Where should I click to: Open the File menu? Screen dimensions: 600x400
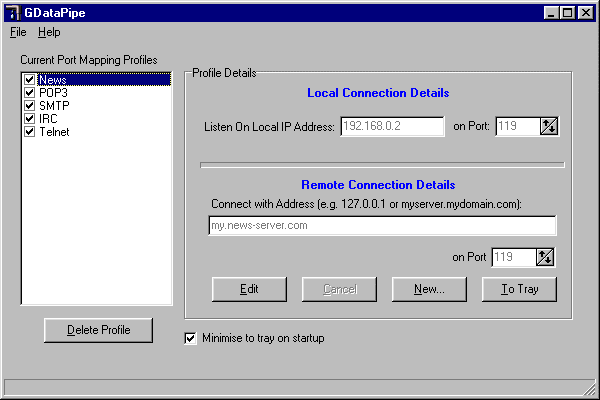click(18, 32)
